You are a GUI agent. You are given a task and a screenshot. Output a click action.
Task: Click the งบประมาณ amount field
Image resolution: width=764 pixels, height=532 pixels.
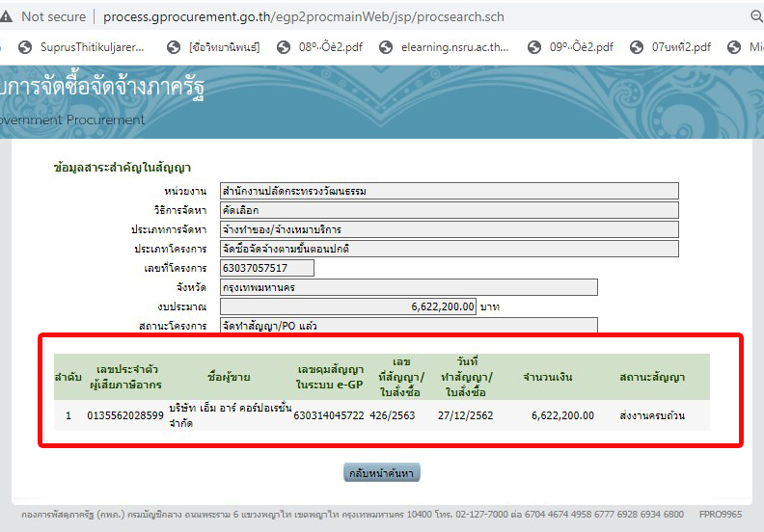pos(348,306)
